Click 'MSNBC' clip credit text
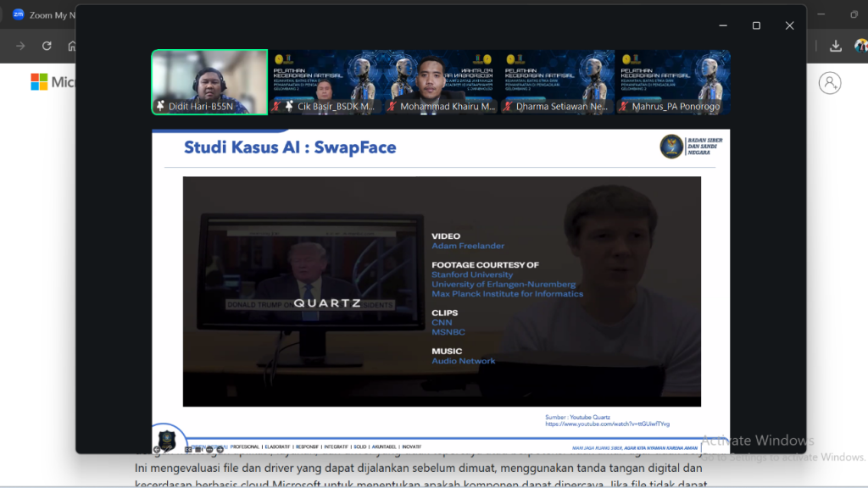 click(x=448, y=332)
